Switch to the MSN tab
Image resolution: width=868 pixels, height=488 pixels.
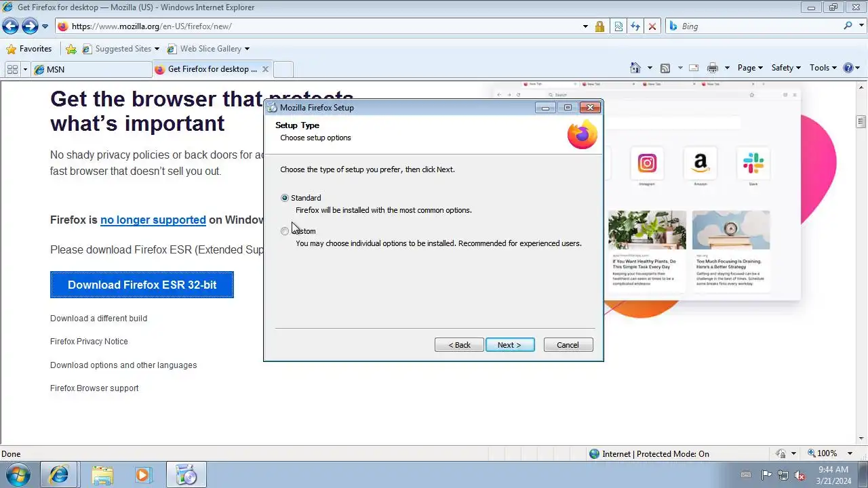pyautogui.click(x=92, y=69)
